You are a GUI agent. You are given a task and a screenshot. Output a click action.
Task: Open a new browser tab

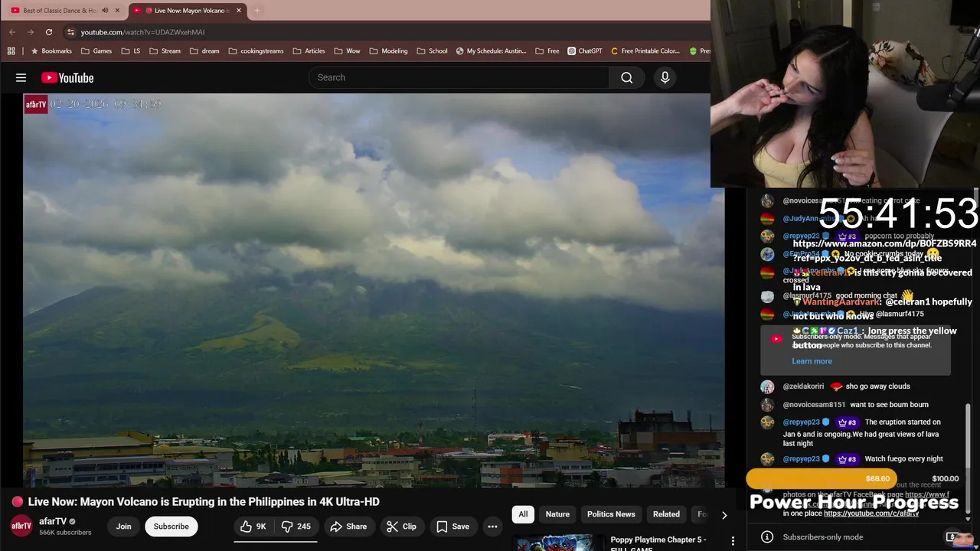(257, 11)
